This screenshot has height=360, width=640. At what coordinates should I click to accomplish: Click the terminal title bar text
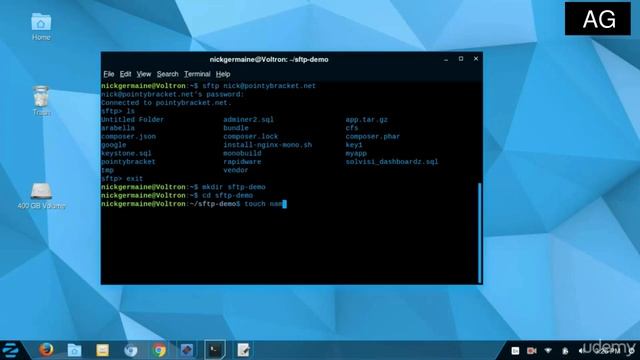[x=269, y=60]
